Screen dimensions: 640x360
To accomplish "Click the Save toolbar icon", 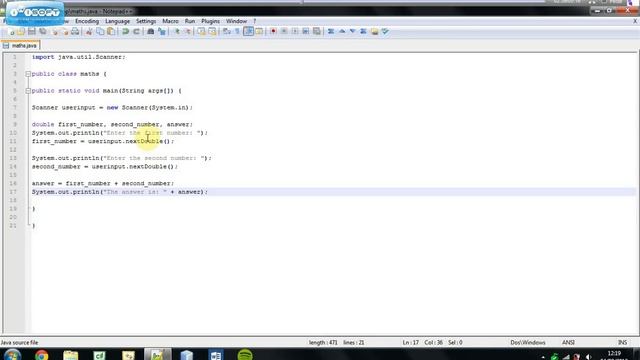I will tap(31, 31).
